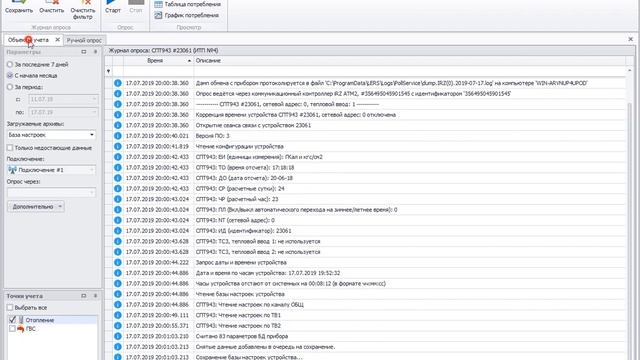Check the ГВС checkbox
640x360 pixels.
tap(12, 329)
